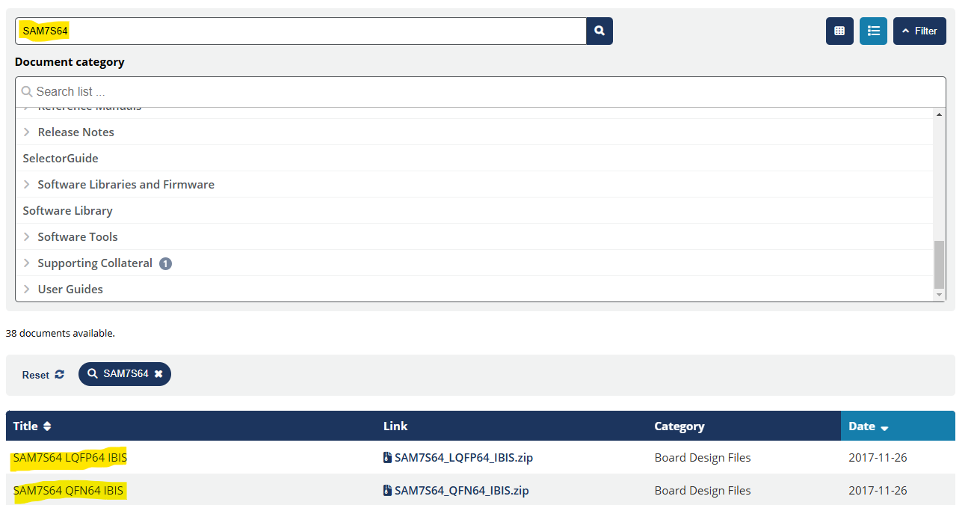Expand Software Libraries and Firmware category

27,185
